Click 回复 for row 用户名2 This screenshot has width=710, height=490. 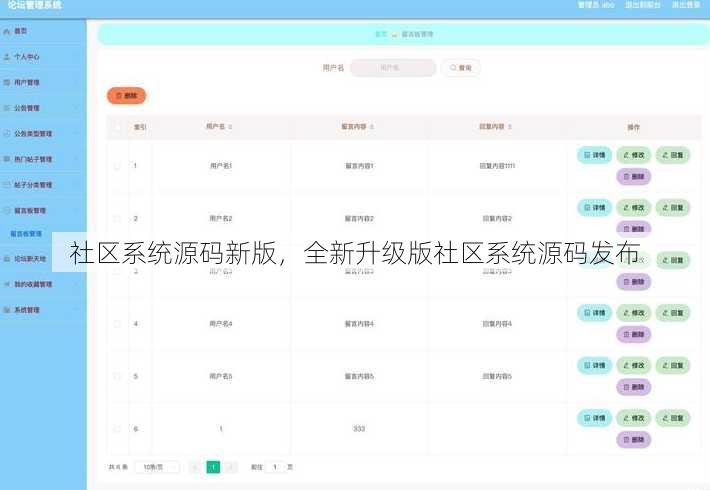click(x=673, y=208)
